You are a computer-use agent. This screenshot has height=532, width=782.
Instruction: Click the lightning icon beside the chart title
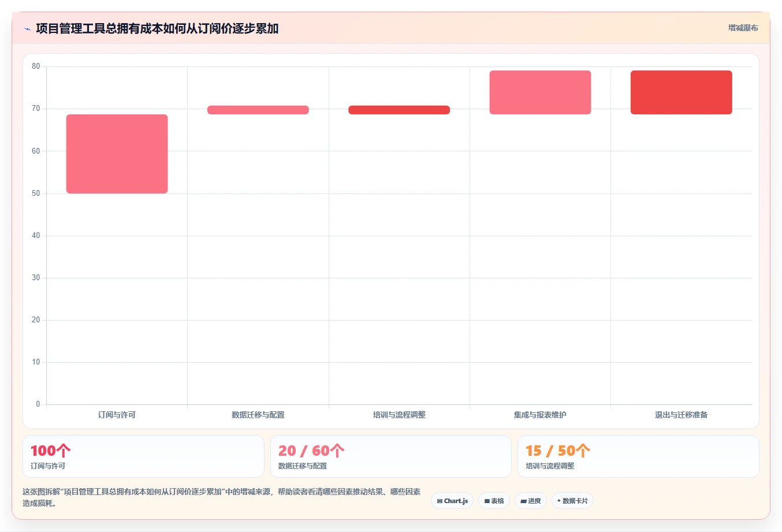click(27, 29)
